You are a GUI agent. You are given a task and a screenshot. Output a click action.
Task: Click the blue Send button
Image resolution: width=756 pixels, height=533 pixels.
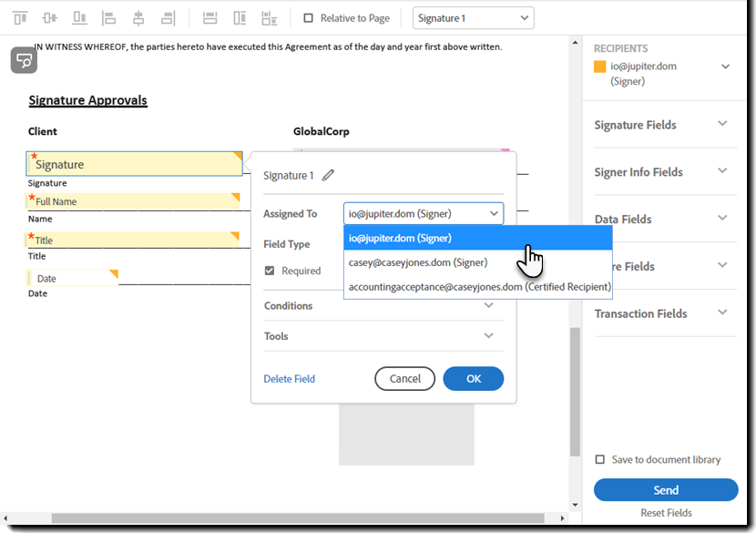(x=666, y=490)
